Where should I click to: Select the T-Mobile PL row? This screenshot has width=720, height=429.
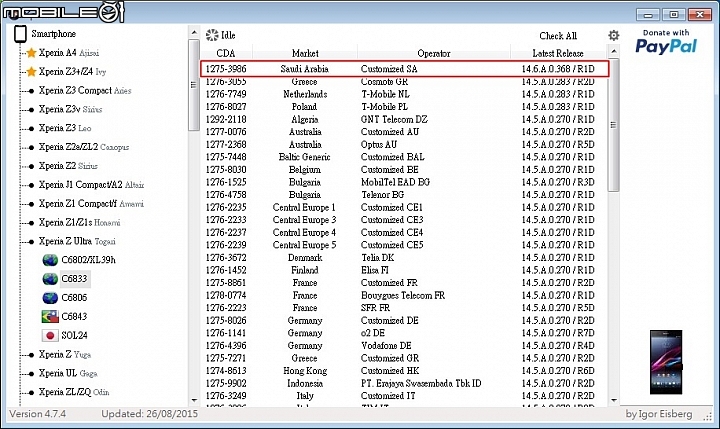[x=404, y=107]
